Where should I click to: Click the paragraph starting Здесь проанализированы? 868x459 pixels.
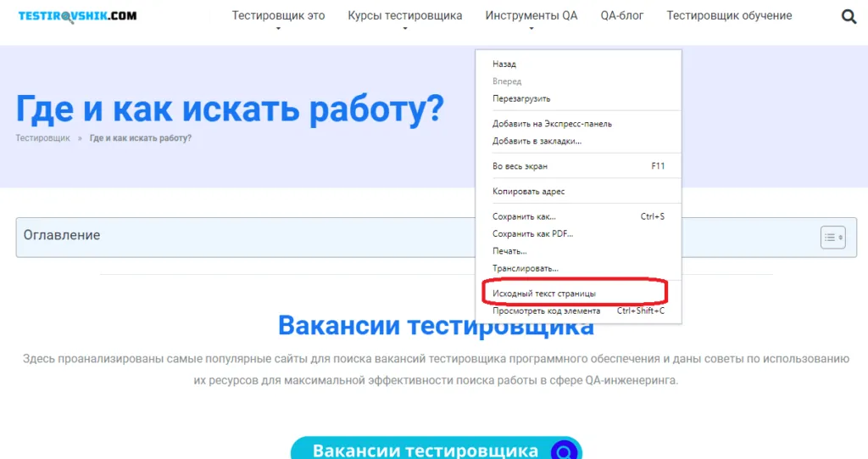point(437,370)
